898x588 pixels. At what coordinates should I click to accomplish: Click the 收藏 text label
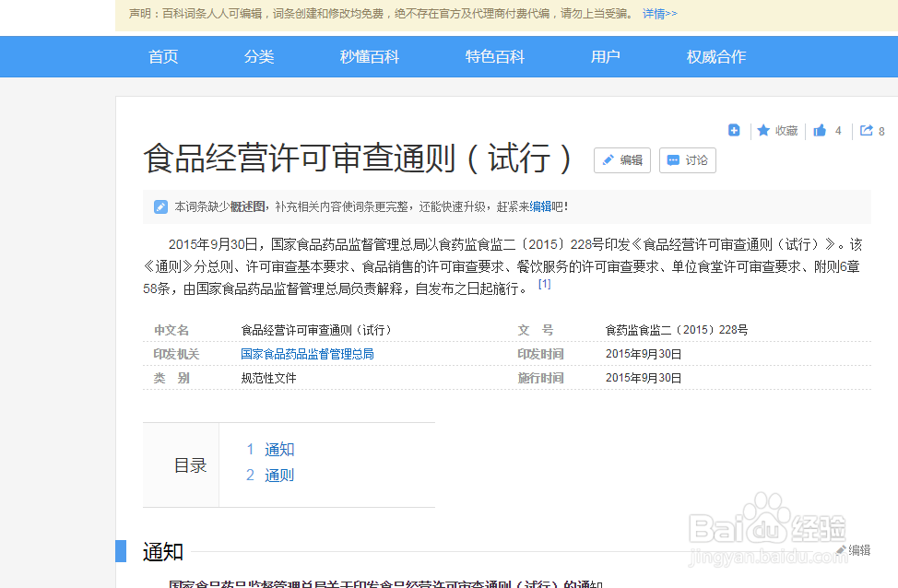786,131
